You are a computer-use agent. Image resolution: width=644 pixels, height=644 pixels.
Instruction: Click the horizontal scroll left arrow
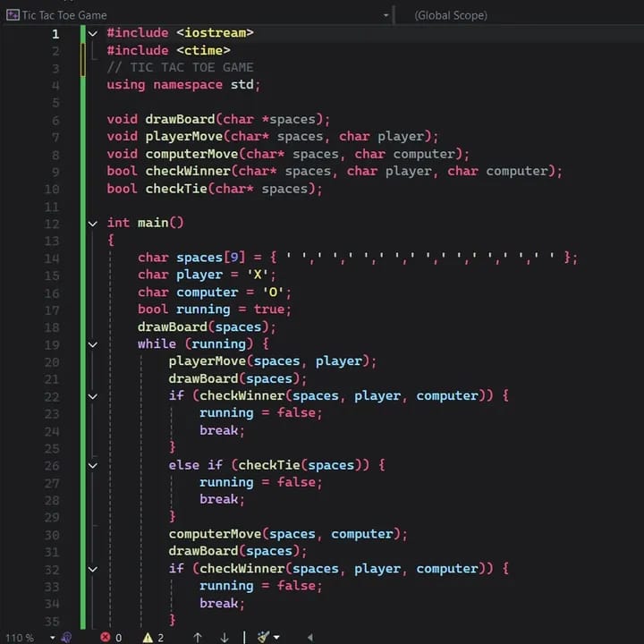[309, 638]
